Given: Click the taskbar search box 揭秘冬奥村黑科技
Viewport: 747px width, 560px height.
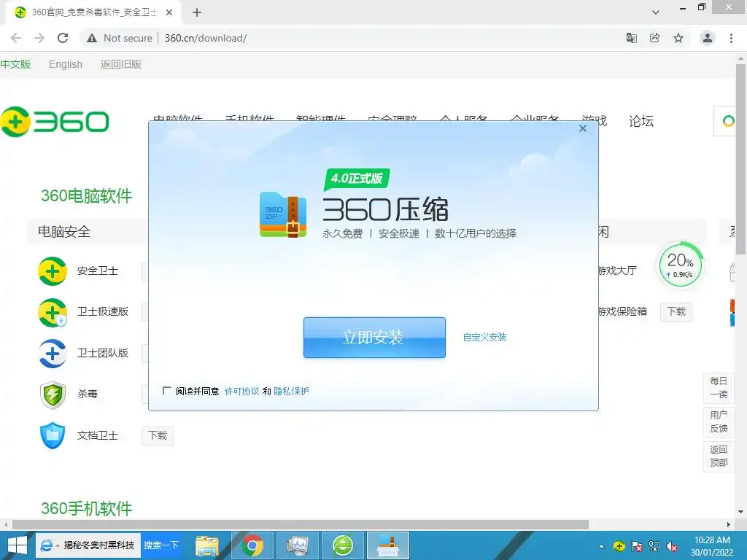Looking at the screenshot, I should pos(88,545).
